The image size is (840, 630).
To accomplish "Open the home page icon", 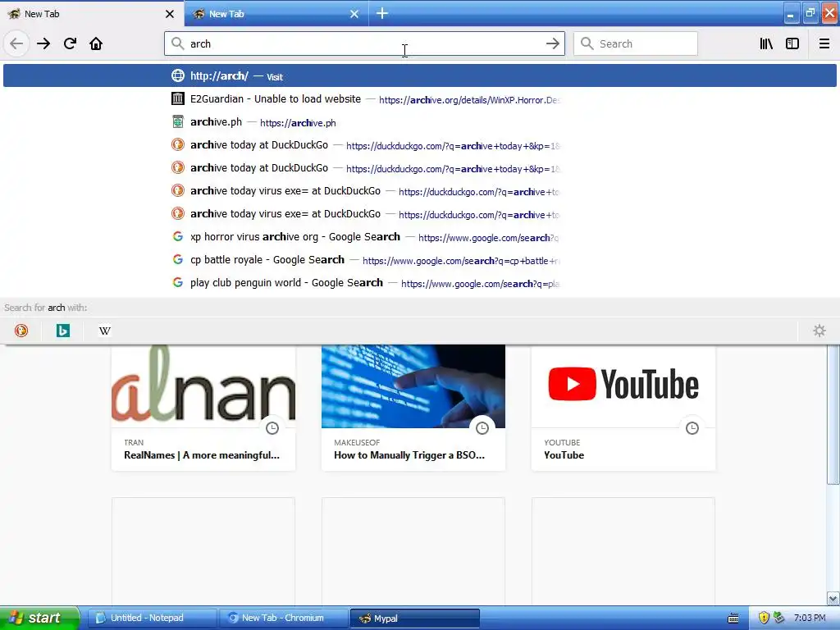I will coord(96,43).
